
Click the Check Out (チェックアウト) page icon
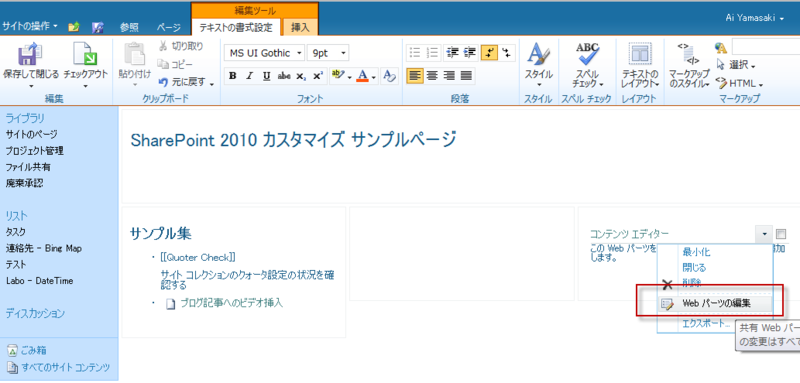[85, 54]
